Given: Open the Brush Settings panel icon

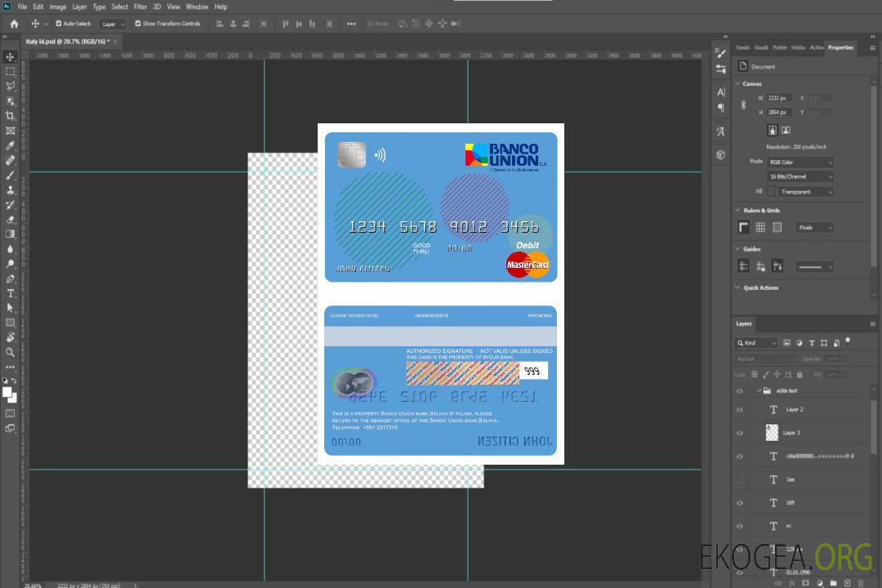Looking at the screenshot, I should [721, 53].
